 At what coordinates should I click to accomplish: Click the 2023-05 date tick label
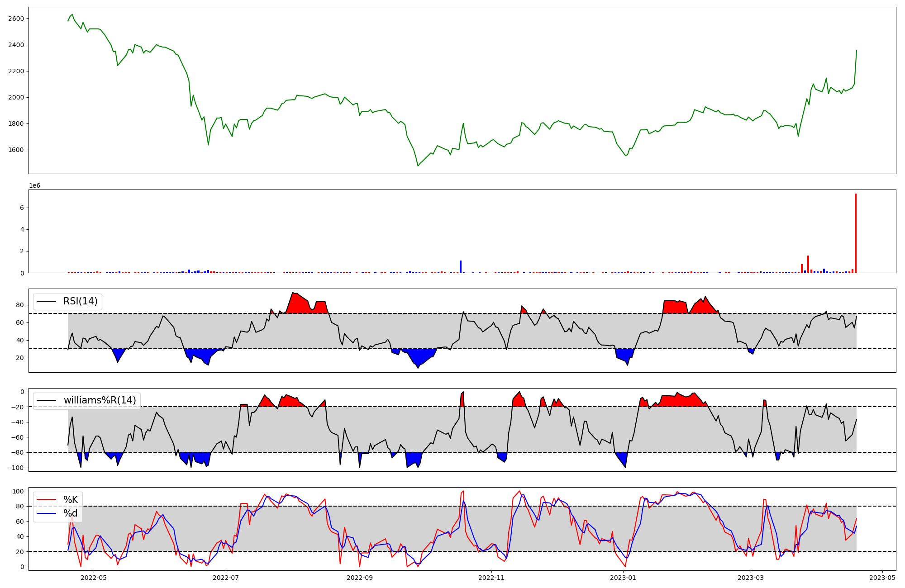[882, 578]
